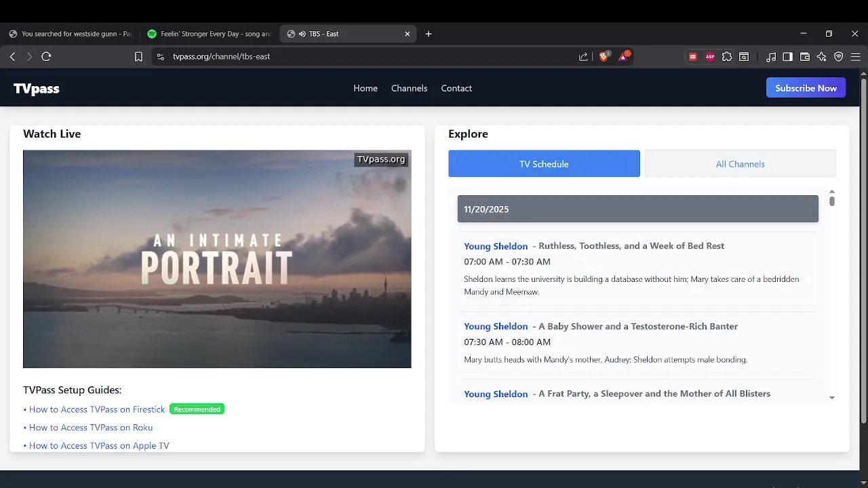Click the 07:00 AM - 07:30 AM time slot
Image resolution: width=868 pixels, height=488 pixels.
point(507,262)
